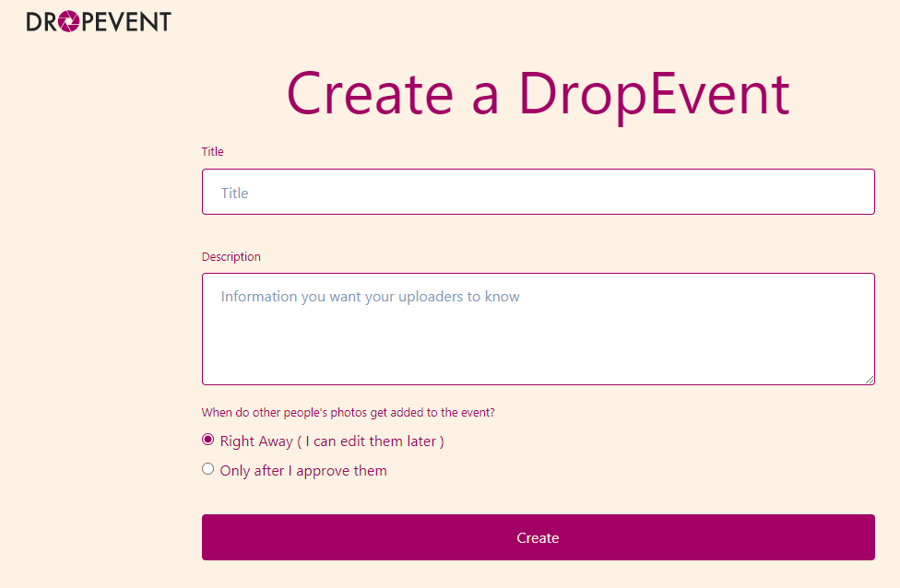900x588 pixels.
Task: Click the 'Title' field label
Action: 212,151
